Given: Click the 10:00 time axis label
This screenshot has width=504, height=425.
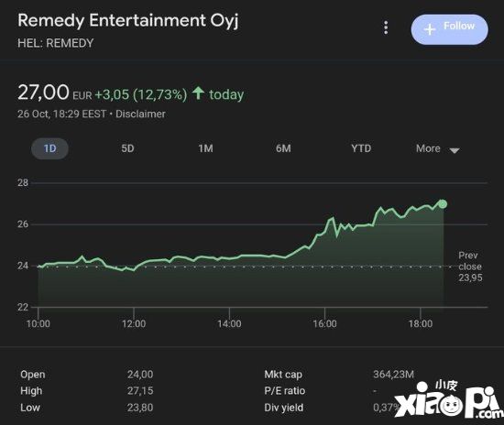Looking at the screenshot, I should tap(38, 323).
